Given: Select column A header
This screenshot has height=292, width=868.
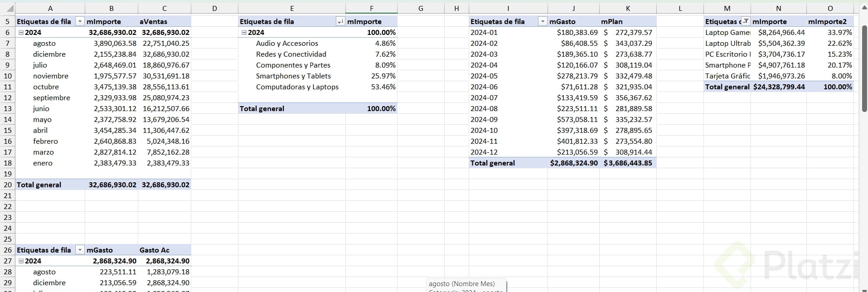Looking at the screenshot, I should pyautogui.click(x=50, y=9).
